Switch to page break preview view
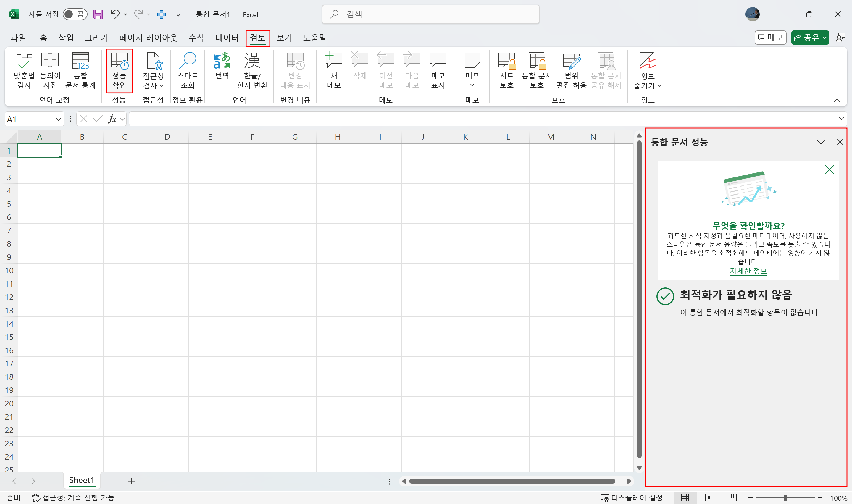This screenshot has height=504, width=852. (x=732, y=497)
